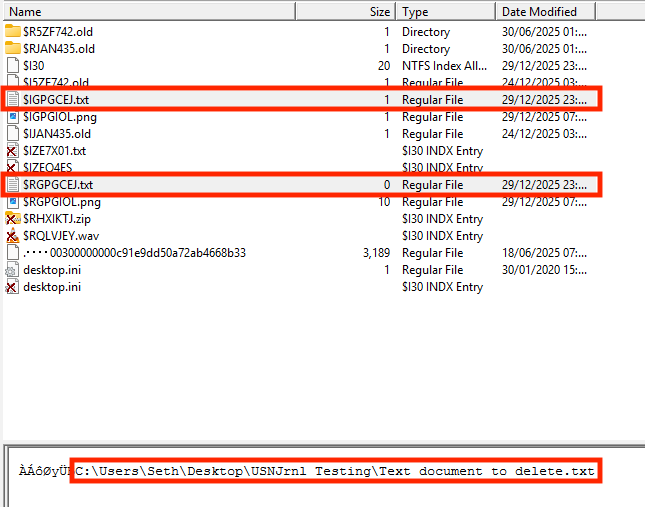Select deleted $RQLVJEY.wav audio icon
Viewport: 645px width, 507px height.
click(12, 236)
